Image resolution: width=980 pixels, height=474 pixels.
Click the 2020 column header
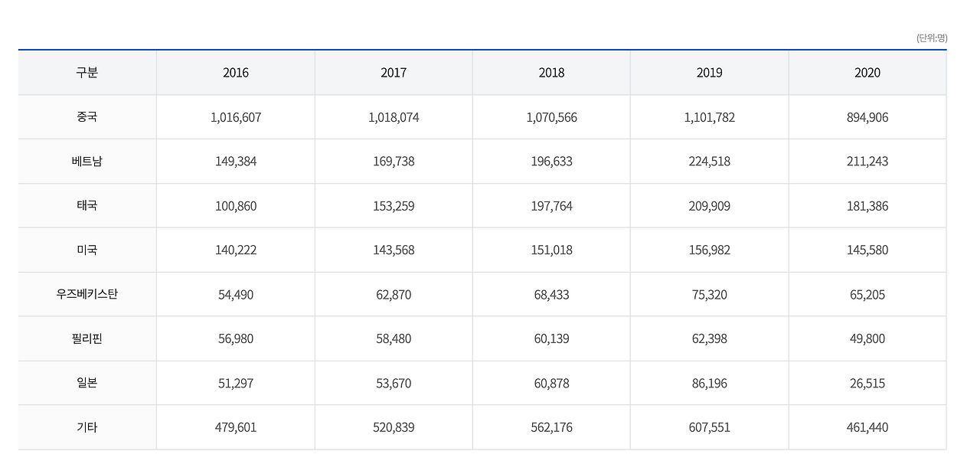(867, 73)
